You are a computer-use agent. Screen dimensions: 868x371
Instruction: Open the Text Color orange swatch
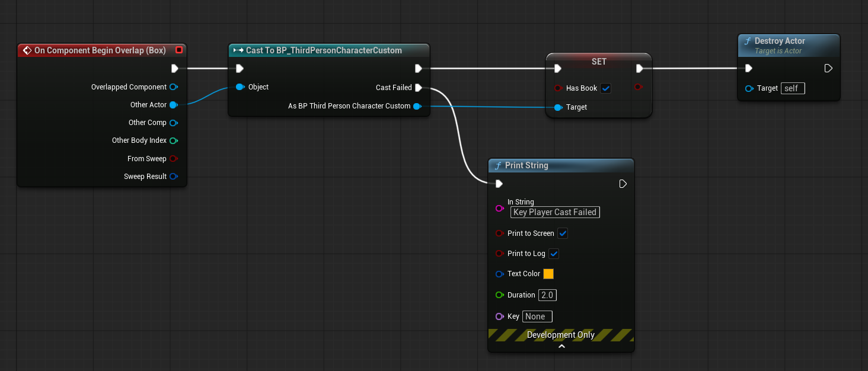point(548,274)
